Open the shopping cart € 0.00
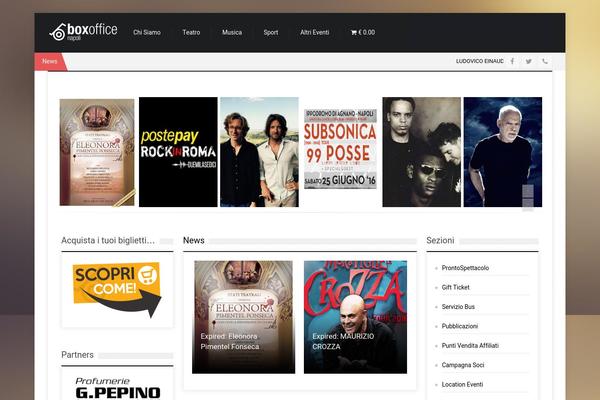 [x=363, y=33]
